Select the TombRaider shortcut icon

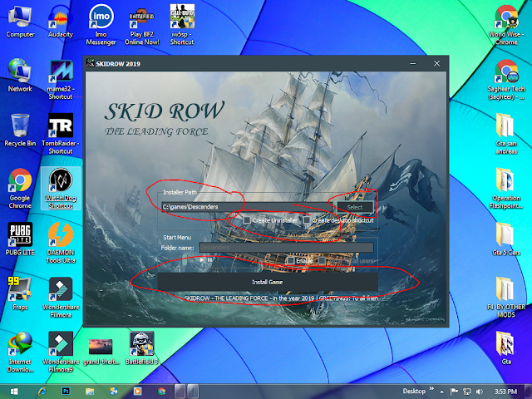pyautogui.click(x=61, y=134)
